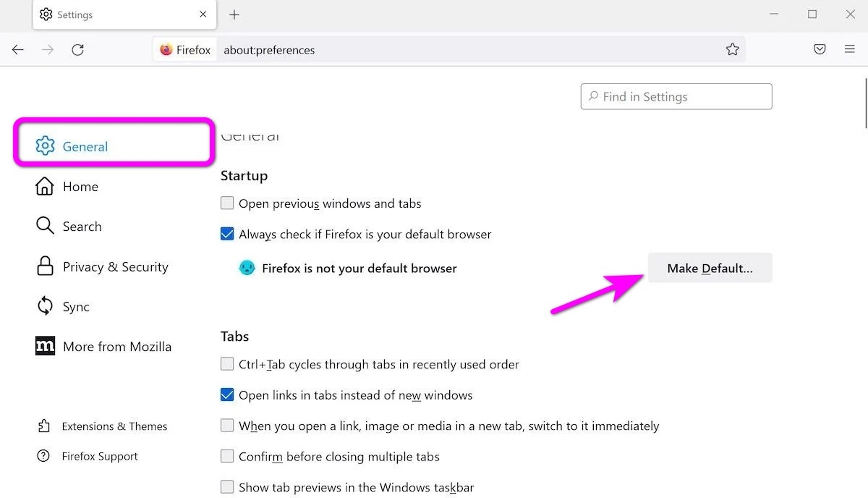Open a new browser tab
The width and height of the screenshot is (868, 498).
click(234, 14)
